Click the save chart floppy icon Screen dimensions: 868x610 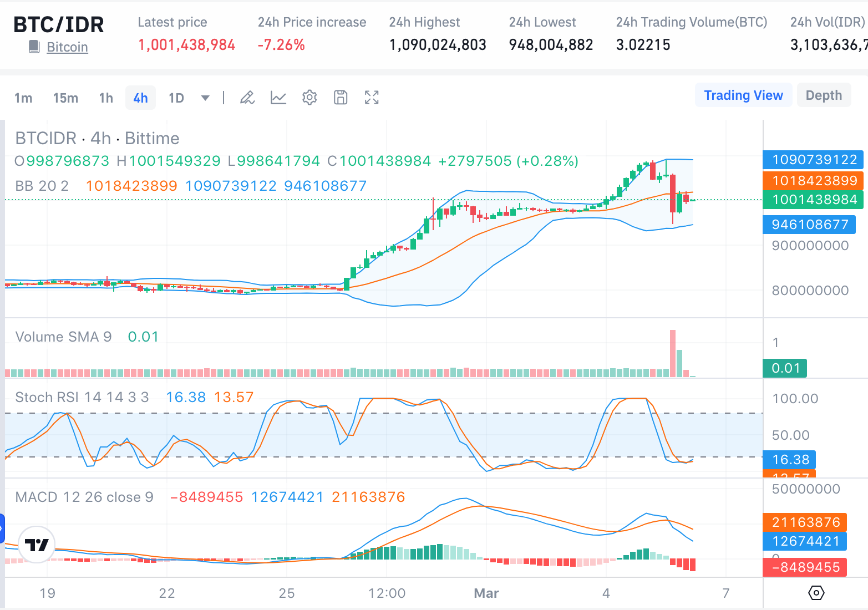coord(341,98)
